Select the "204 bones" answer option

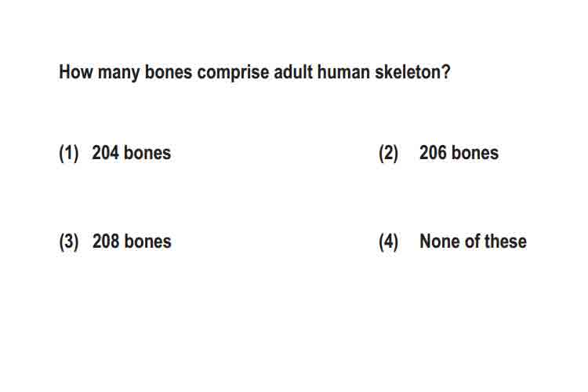pyautogui.click(x=131, y=153)
